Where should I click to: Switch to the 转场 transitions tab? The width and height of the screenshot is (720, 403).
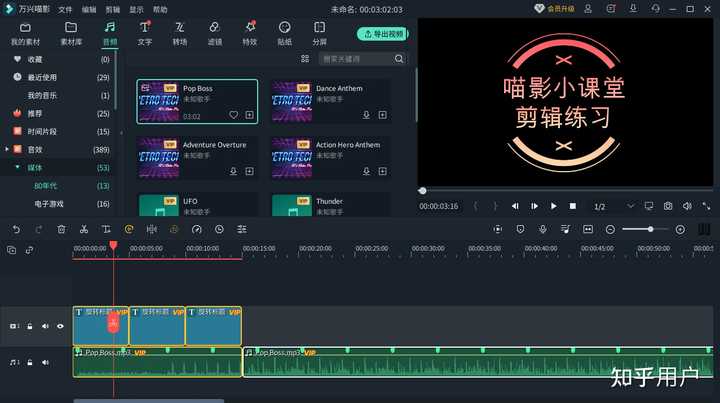tap(180, 34)
